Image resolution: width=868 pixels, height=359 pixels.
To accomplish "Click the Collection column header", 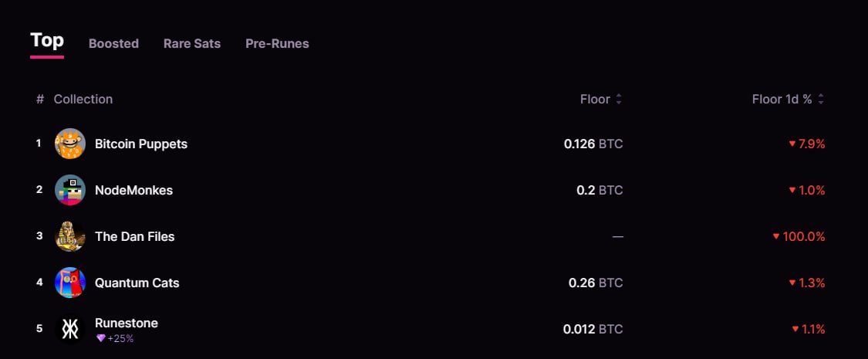I will [83, 99].
